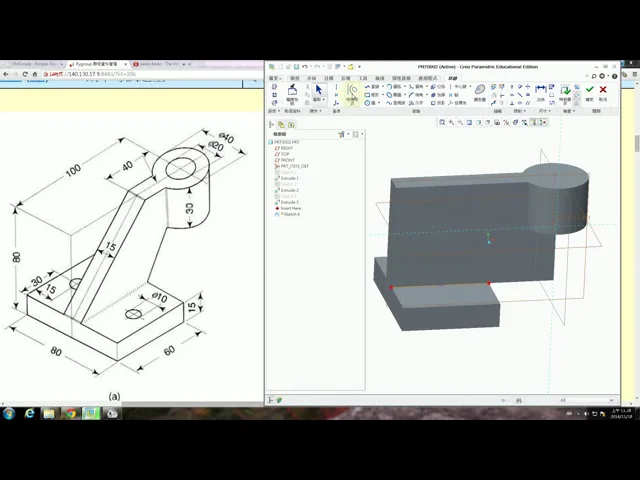
Task: Switch to the Flexible Modeling ribbon tab
Action: click(401, 78)
